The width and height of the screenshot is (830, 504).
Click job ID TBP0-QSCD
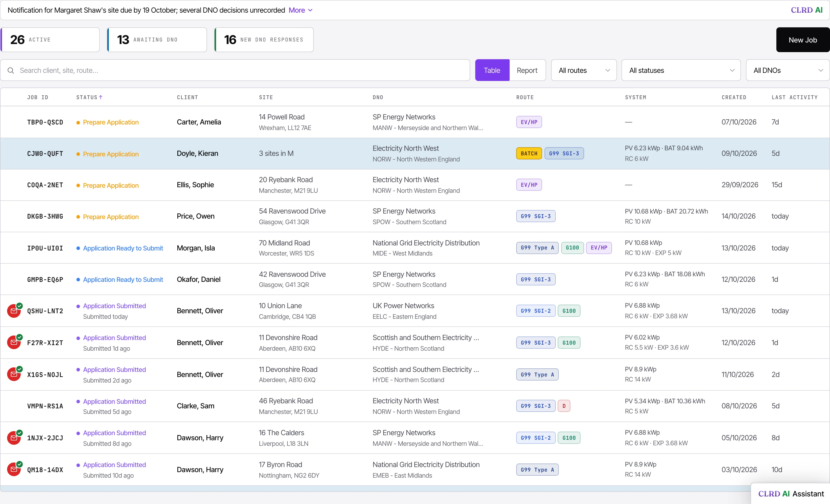(45, 122)
